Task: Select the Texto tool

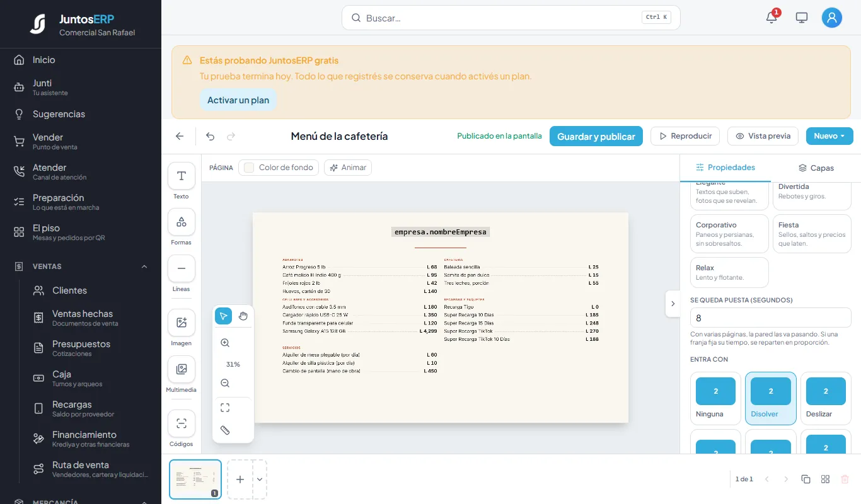Action: tap(182, 176)
